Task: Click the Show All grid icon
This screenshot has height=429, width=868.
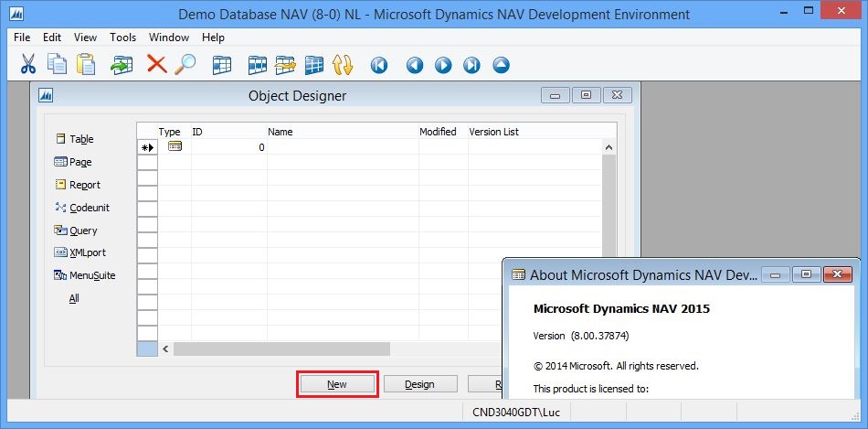Action: click(x=314, y=65)
